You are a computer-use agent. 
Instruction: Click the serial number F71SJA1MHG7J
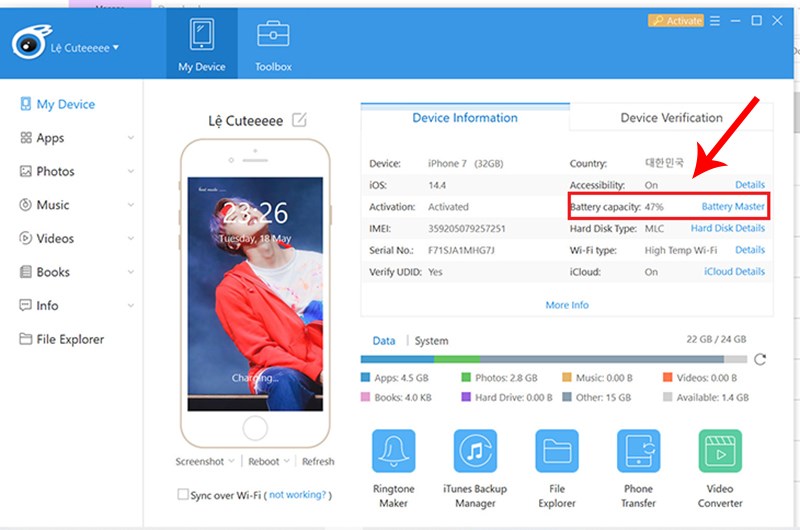(461, 250)
